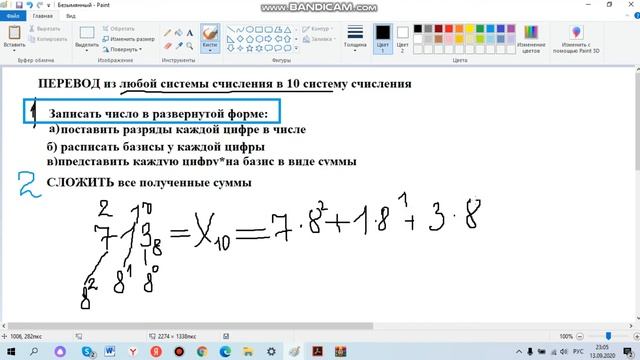Activate Color 1 (Цвет 1) selector
This screenshot has width=640, height=360.
[382, 39]
